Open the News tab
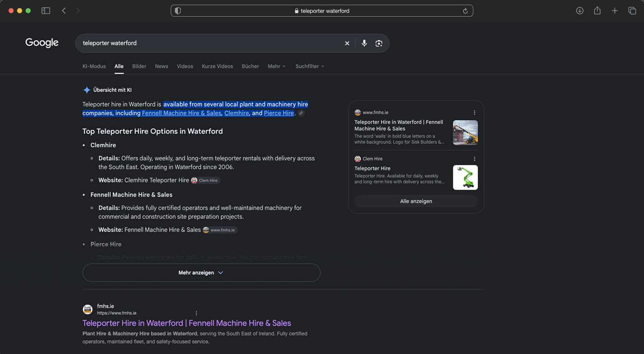The width and height of the screenshot is (644, 354). coord(162,66)
